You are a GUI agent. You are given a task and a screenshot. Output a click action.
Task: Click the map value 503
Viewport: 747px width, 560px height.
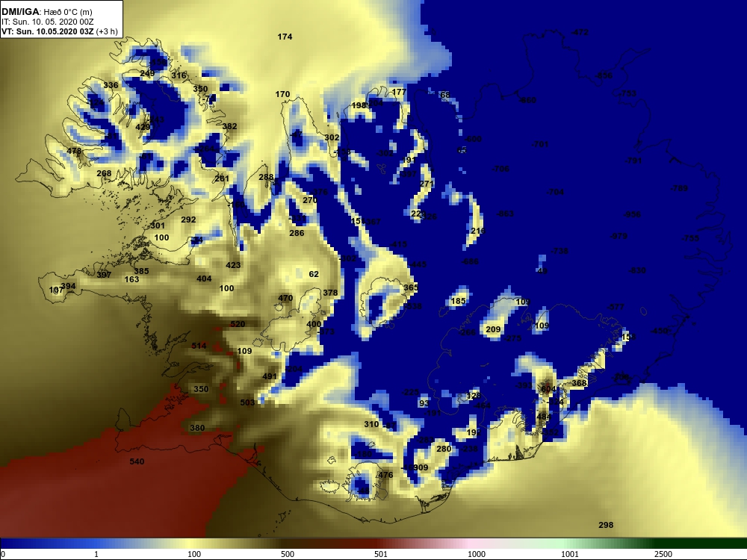click(x=247, y=402)
